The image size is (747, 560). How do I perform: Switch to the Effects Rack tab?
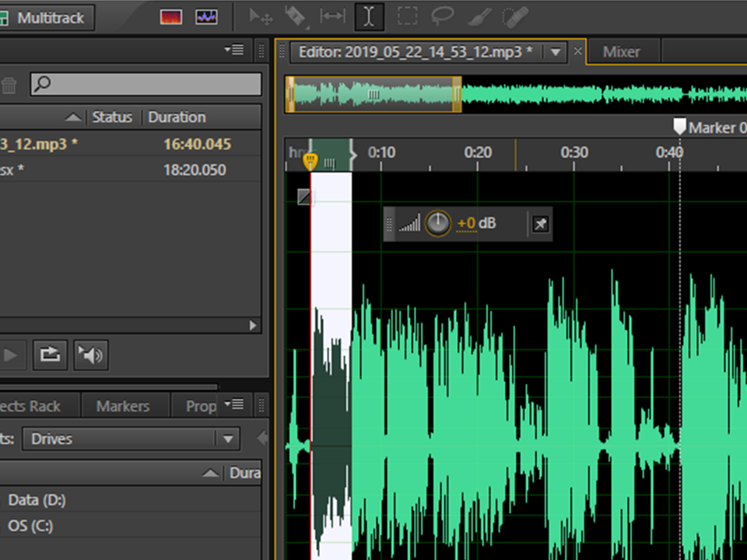[39, 406]
